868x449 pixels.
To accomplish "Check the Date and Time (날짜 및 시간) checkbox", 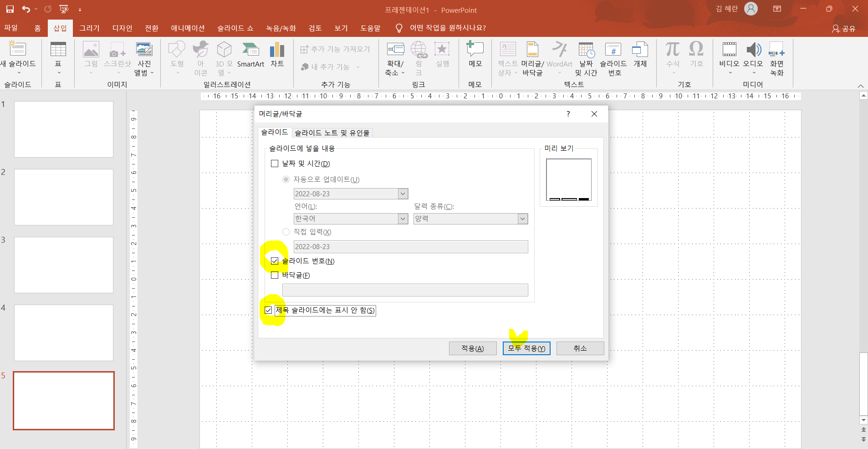I will tap(275, 163).
